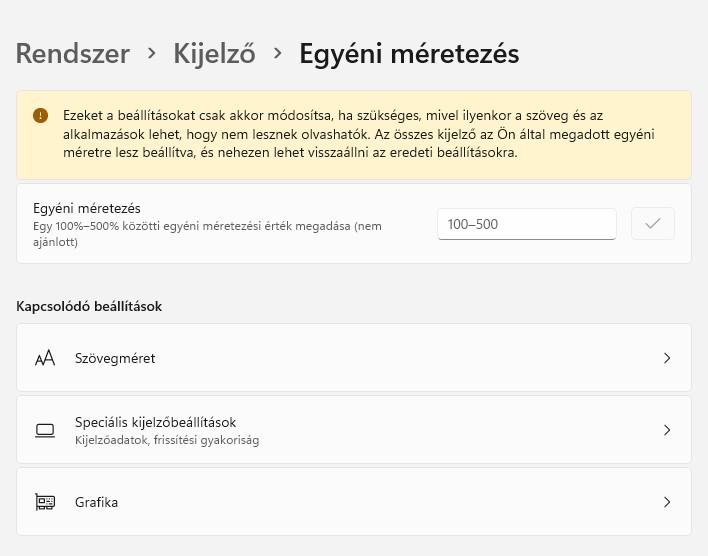Go back to Rendszer in the breadcrumb

point(73,53)
